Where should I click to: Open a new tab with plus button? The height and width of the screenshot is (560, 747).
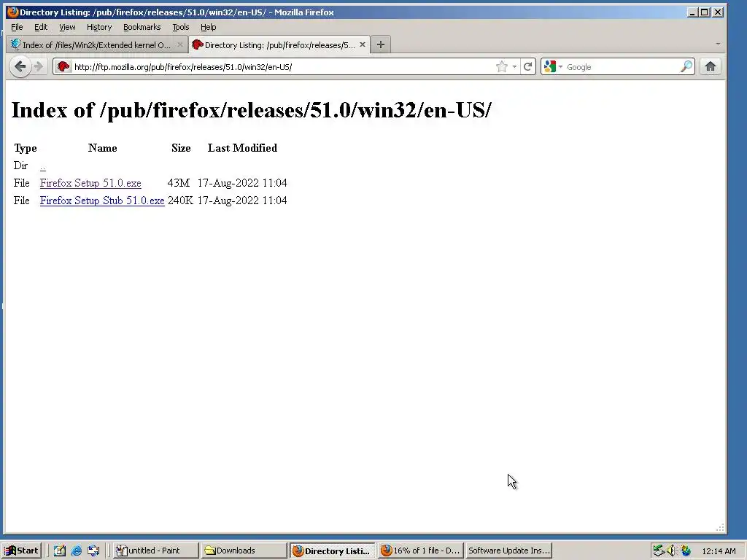pos(380,44)
